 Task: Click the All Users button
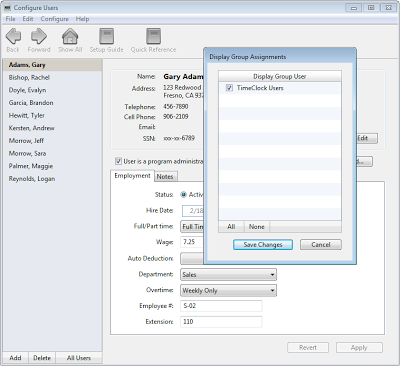click(79, 358)
